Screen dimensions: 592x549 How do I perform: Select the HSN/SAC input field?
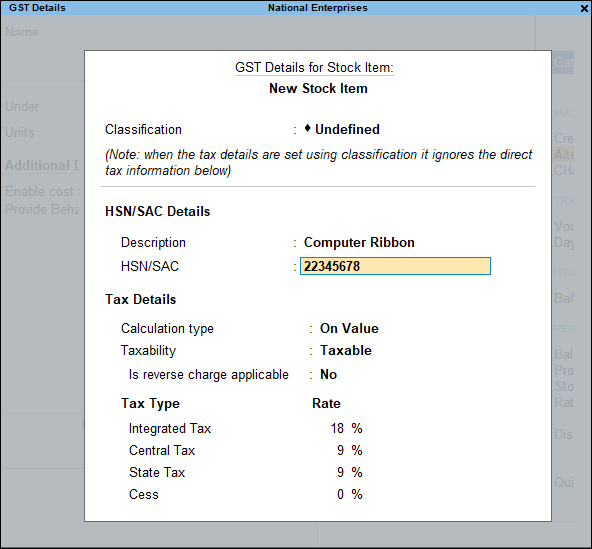pyautogui.click(x=395, y=266)
